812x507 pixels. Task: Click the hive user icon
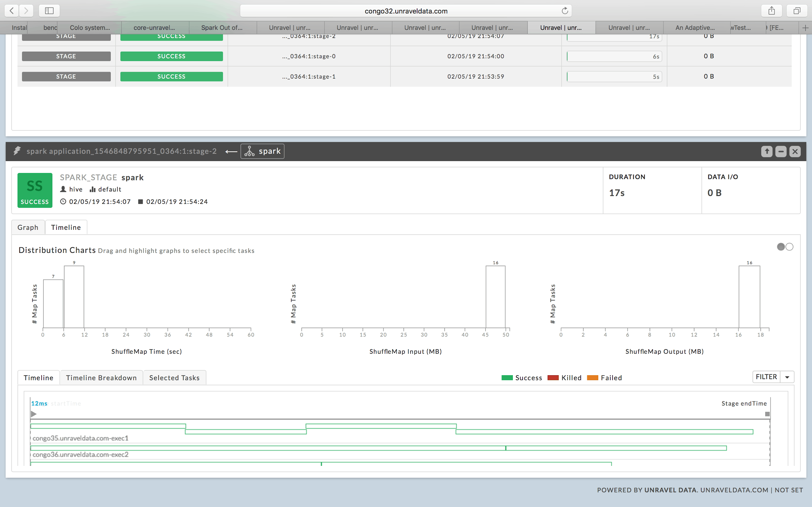[x=63, y=189]
